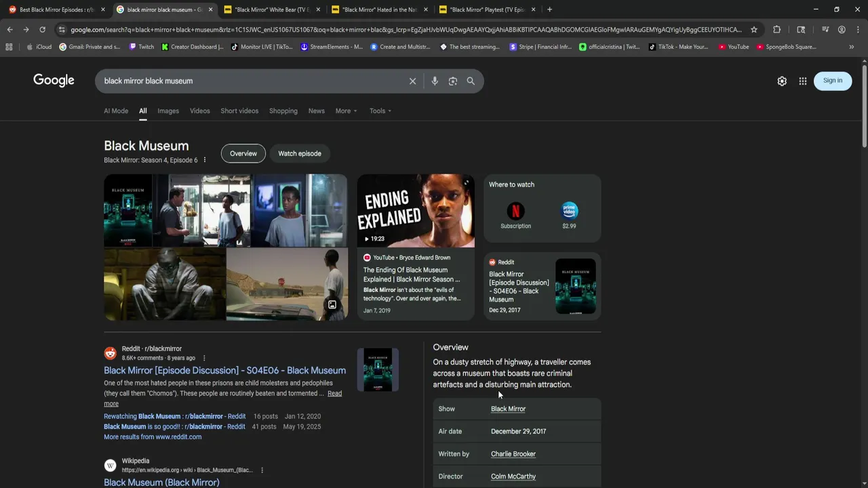Switch to AI Mode tab
The height and width of the screenshot is (488, 868).
(116, 111)
